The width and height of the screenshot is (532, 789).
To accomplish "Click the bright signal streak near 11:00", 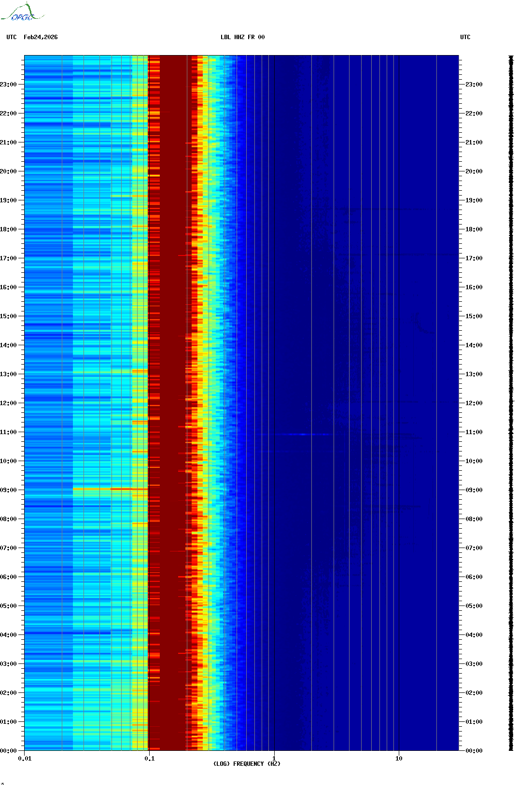I will pos(303,435).
